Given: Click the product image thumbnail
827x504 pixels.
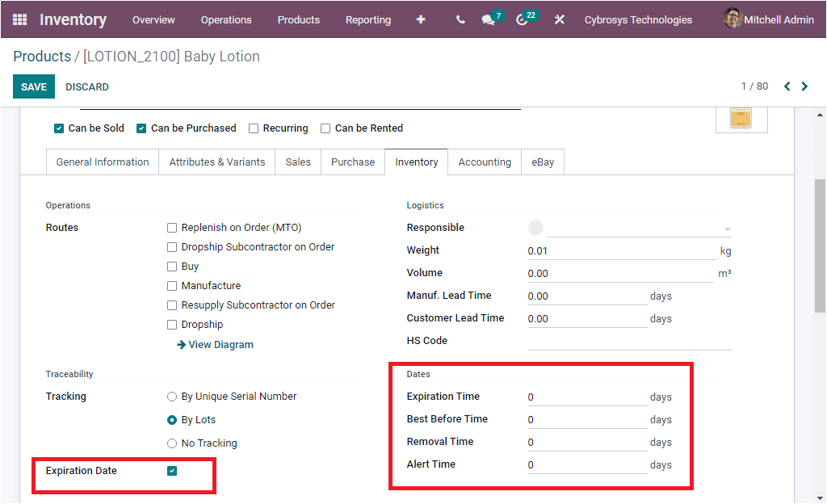Looking at the screenshot, I should pos(741,118).
